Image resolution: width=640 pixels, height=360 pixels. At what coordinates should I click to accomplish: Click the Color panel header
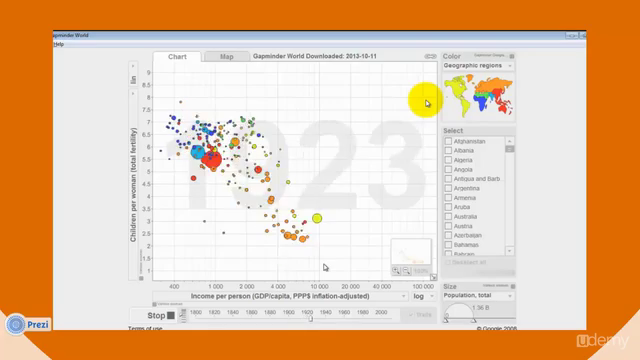pos(452,56)
